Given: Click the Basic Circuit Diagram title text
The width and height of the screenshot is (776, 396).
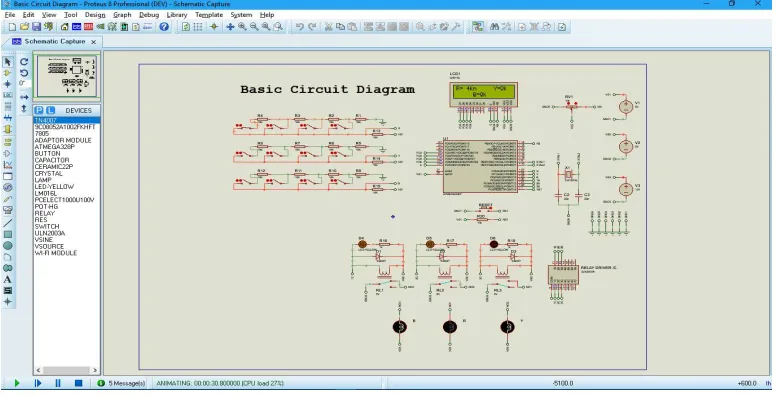Looking at the screenshot, I should click(327, 90).
